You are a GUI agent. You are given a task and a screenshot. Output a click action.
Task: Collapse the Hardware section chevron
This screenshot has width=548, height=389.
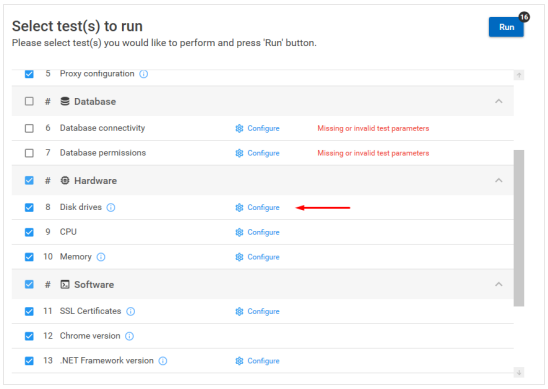coord(499,180)
